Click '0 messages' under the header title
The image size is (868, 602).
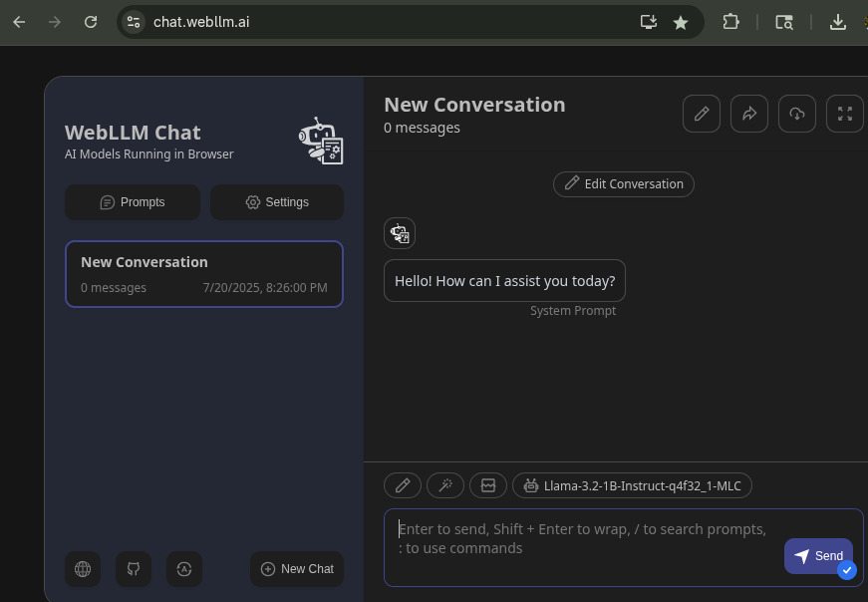click(422, 128)
